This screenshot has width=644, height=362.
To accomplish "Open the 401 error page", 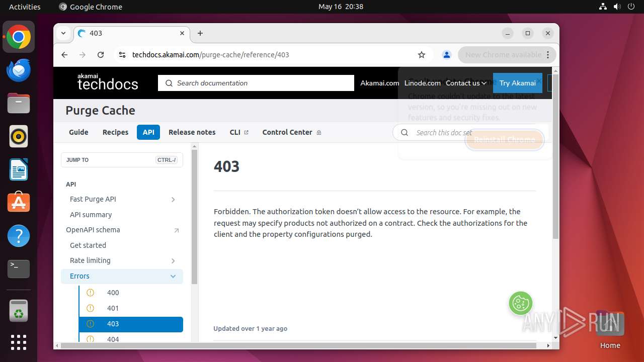I will [x=113, y=308].
